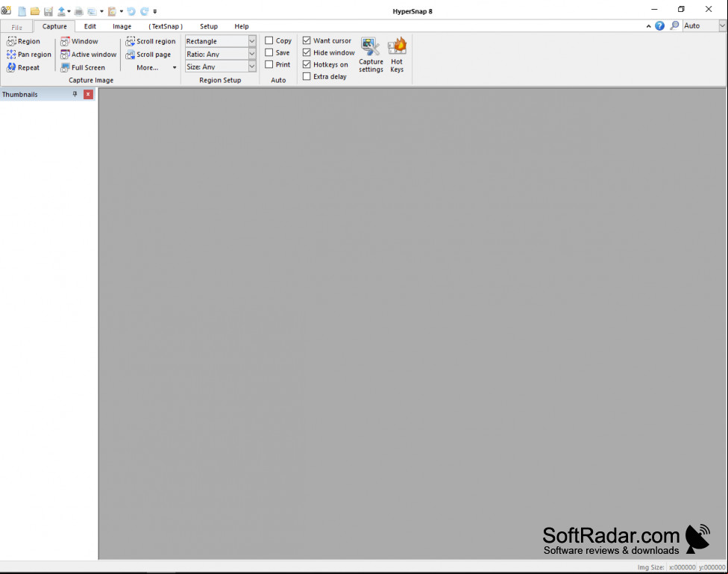
Task: Redo the last action
Action: point(145,11)
